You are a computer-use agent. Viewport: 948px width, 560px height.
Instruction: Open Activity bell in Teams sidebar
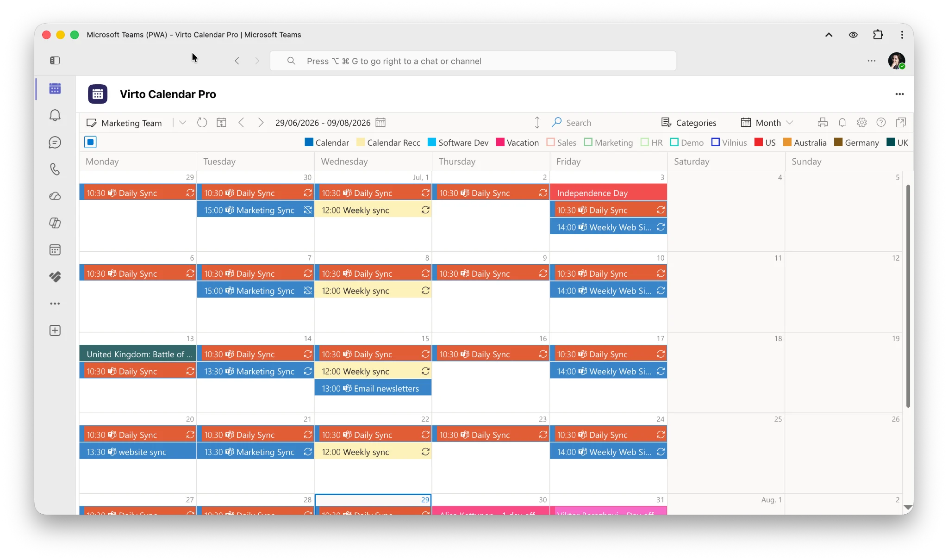click(55, 115)
